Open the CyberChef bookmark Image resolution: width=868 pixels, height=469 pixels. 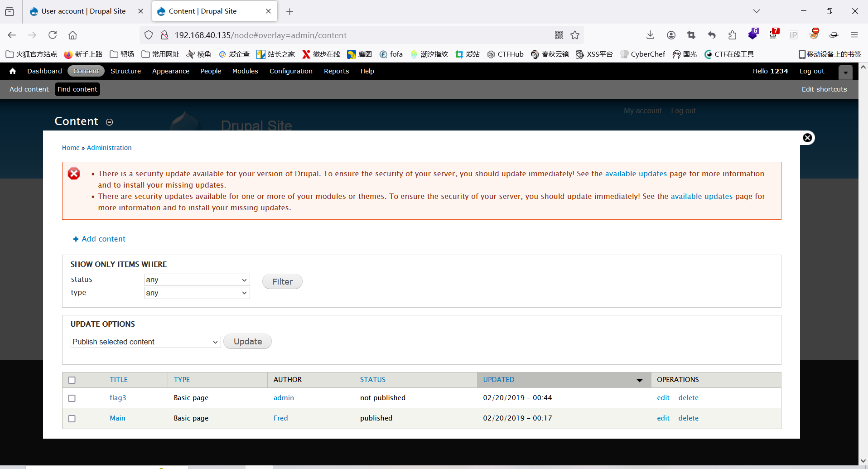tap(642, 54)
